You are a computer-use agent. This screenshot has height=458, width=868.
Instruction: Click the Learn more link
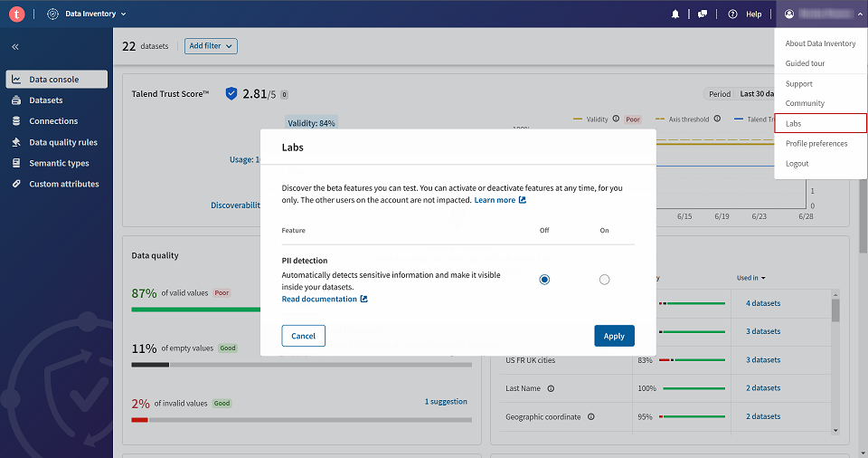[495, 200]
